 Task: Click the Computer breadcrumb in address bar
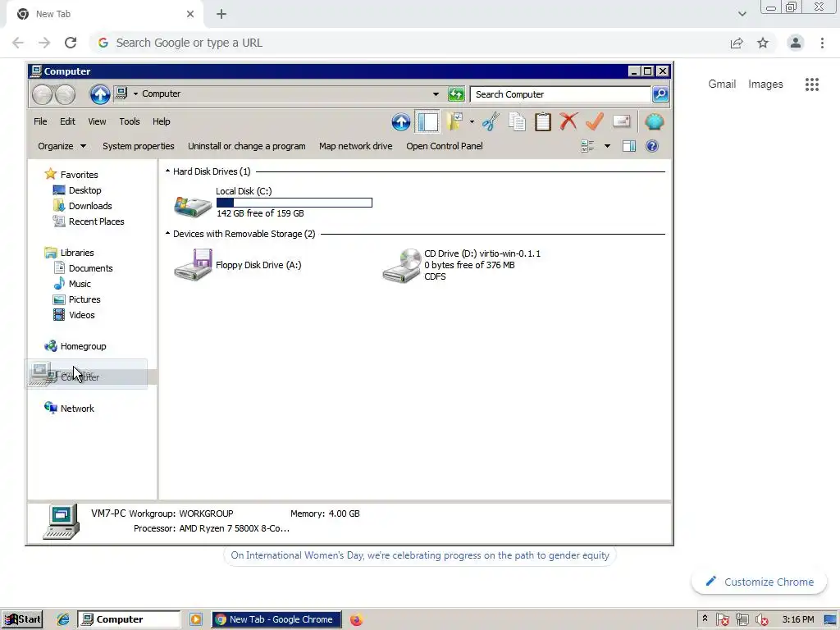(162, 94)
